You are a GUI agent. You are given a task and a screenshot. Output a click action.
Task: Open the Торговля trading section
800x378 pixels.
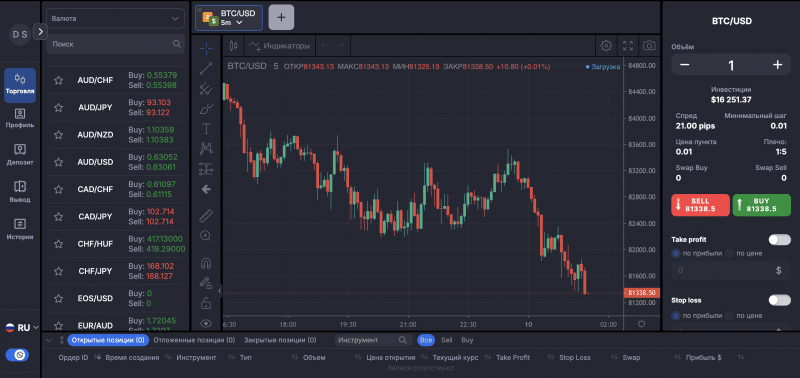[20, 85]
